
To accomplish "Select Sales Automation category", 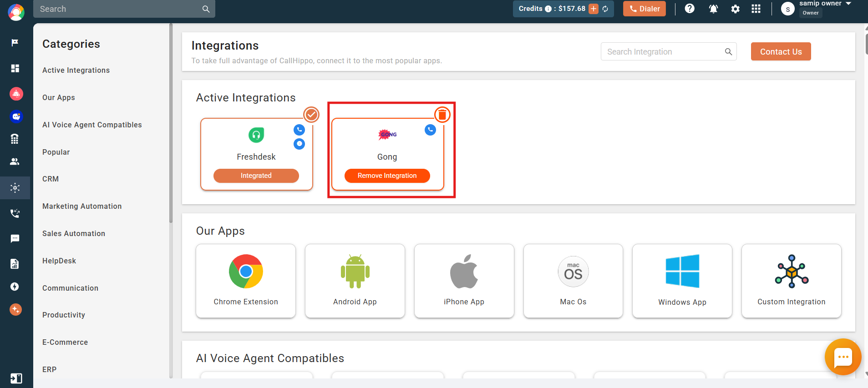I will 74,233.
